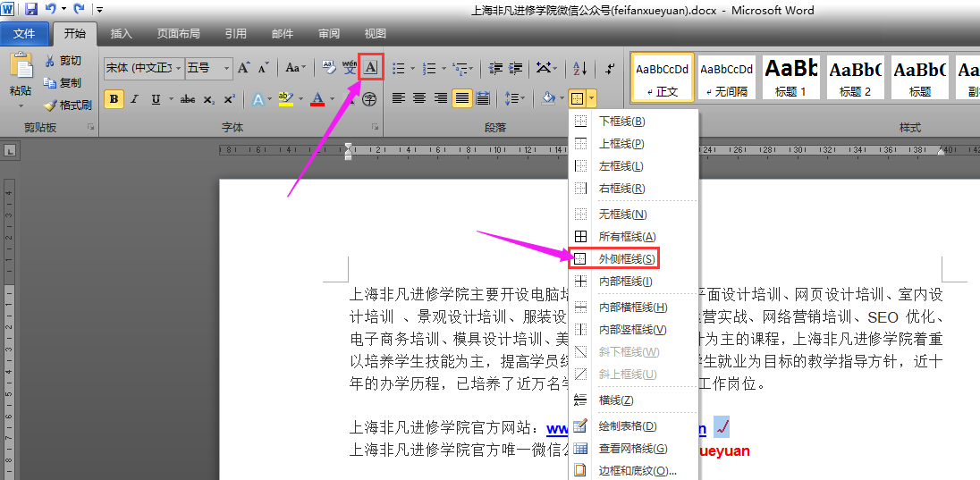
Task: Click the Cut (剪切) scissors button
Action: pos(63,61)
